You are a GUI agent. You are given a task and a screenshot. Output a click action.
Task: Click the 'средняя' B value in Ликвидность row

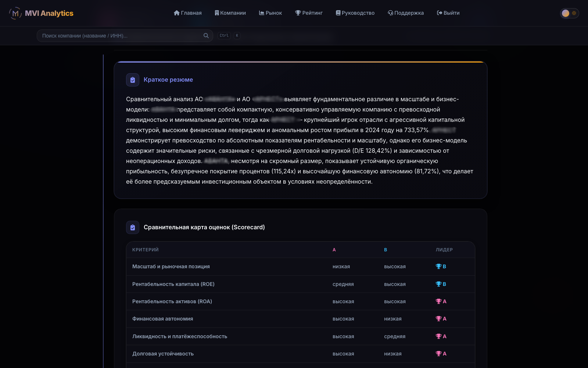click(x=395, y=336)
